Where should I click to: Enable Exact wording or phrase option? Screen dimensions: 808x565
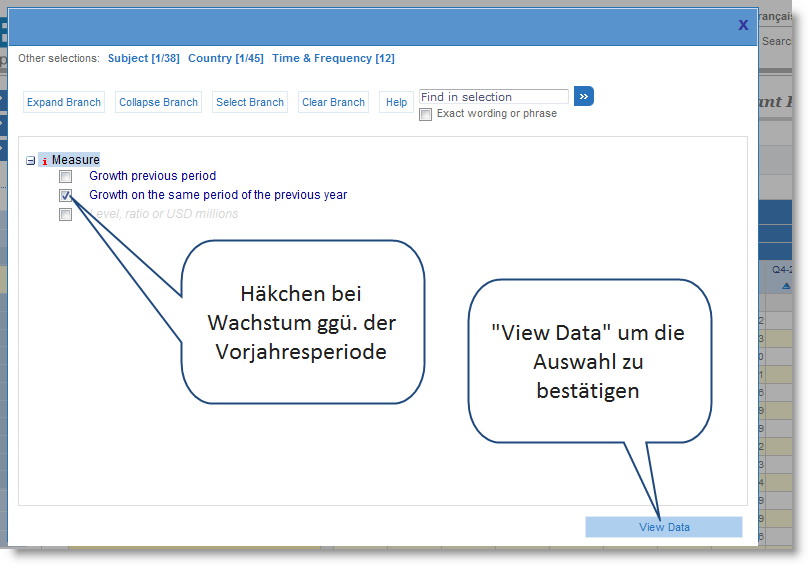[x=426, y=114]
